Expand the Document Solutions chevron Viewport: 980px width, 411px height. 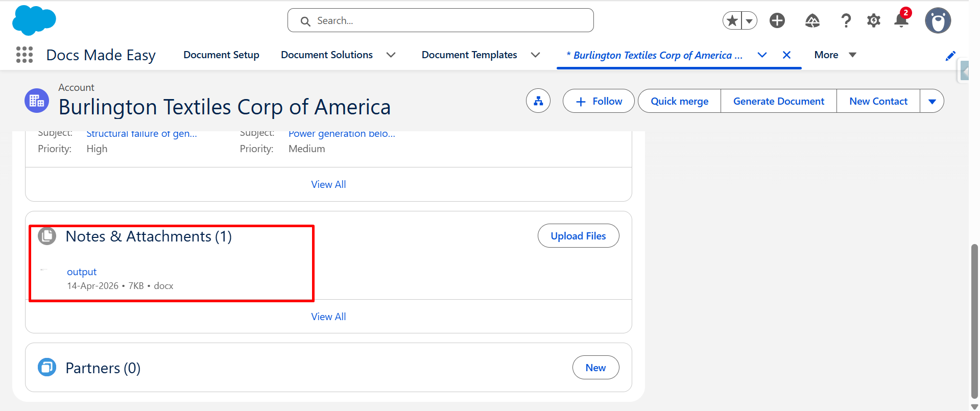(391, 55)
